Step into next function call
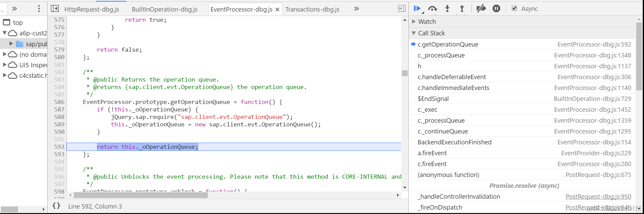Viewport: 644px width, 214px height. coord(447,9)
